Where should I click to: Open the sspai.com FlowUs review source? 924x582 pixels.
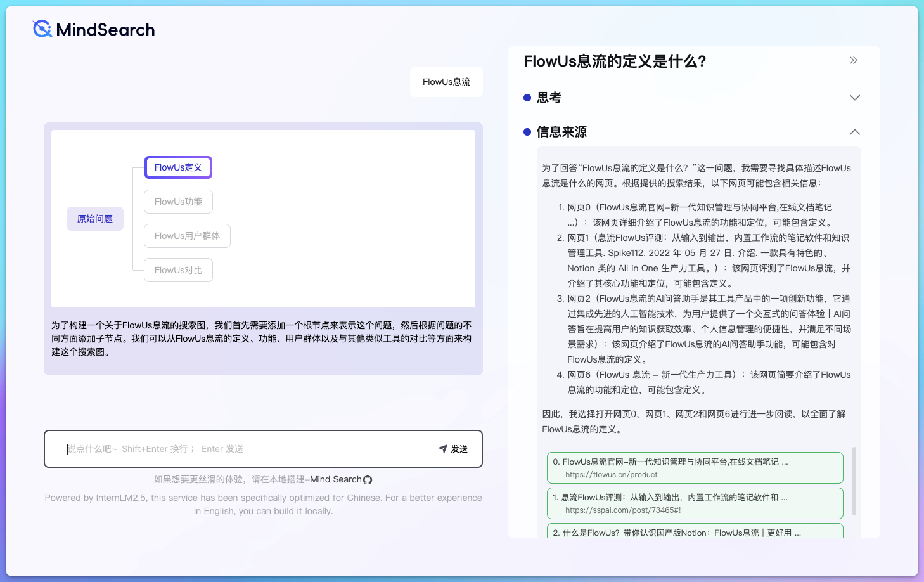[695, 503]
